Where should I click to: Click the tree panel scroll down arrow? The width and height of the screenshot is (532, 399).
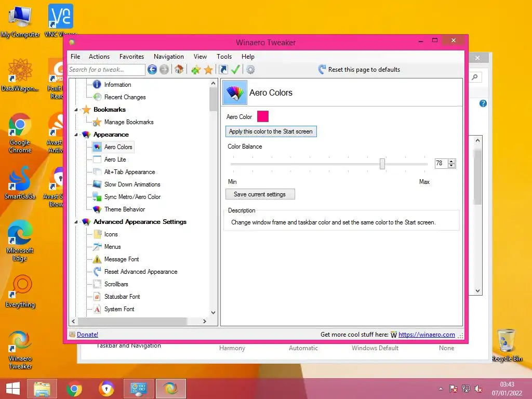tap(213, 312)
